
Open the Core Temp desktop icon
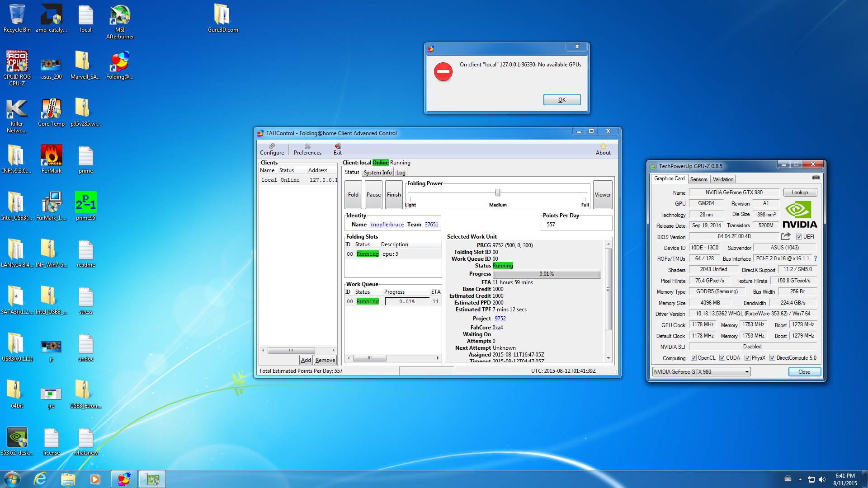(52, 113)
